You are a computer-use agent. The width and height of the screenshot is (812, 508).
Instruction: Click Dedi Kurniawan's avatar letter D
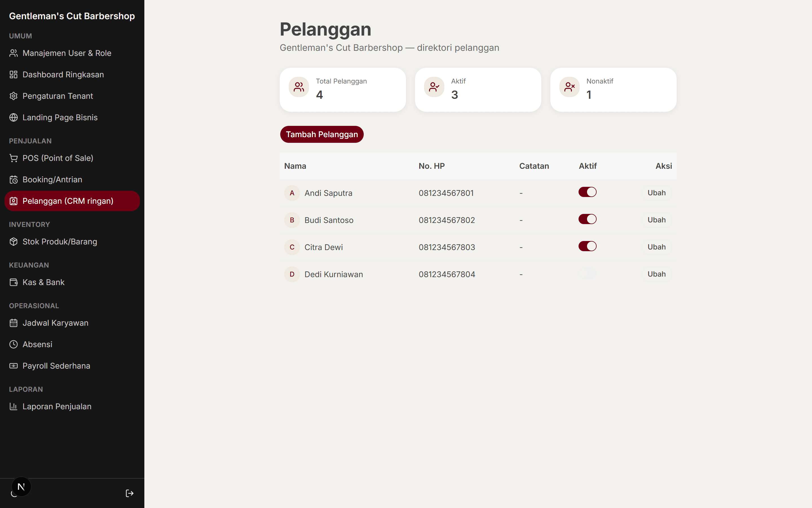[x=292, y=275]
